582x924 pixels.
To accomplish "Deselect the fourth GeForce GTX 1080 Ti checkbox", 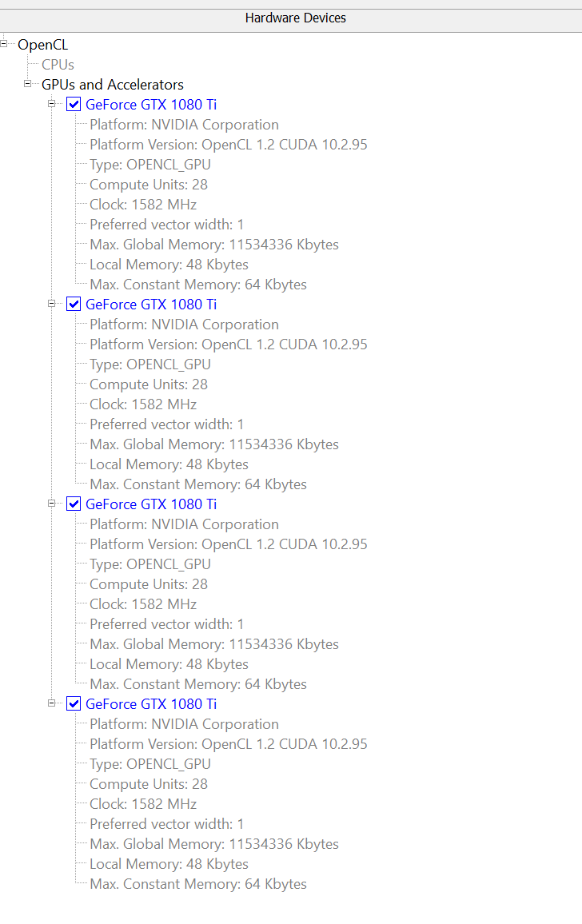I will point(74,704).
